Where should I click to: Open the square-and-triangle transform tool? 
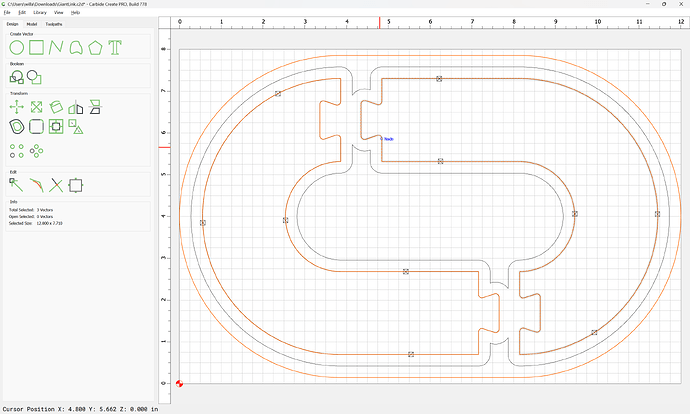click(76, 127)
